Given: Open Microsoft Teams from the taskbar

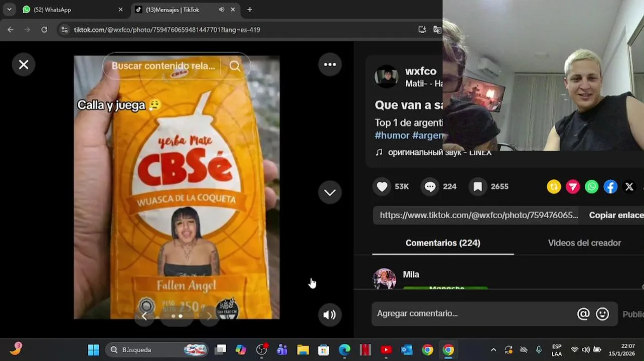Looking at the screenshot, I should click(282, 350).
